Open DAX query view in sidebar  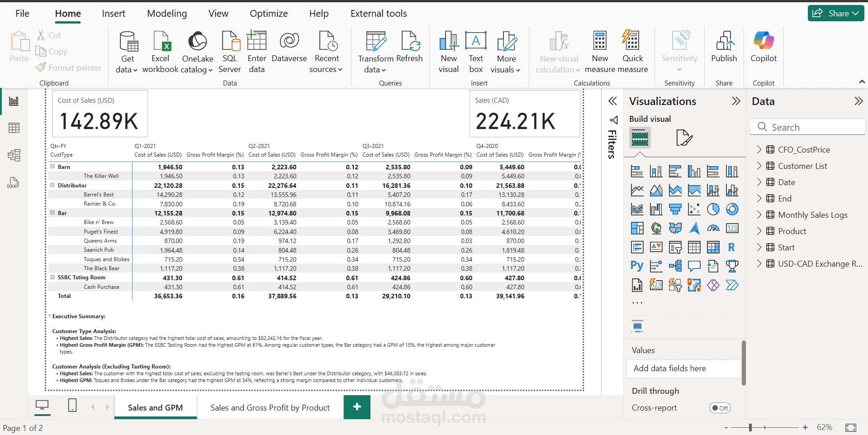click(x=13, y=182)
